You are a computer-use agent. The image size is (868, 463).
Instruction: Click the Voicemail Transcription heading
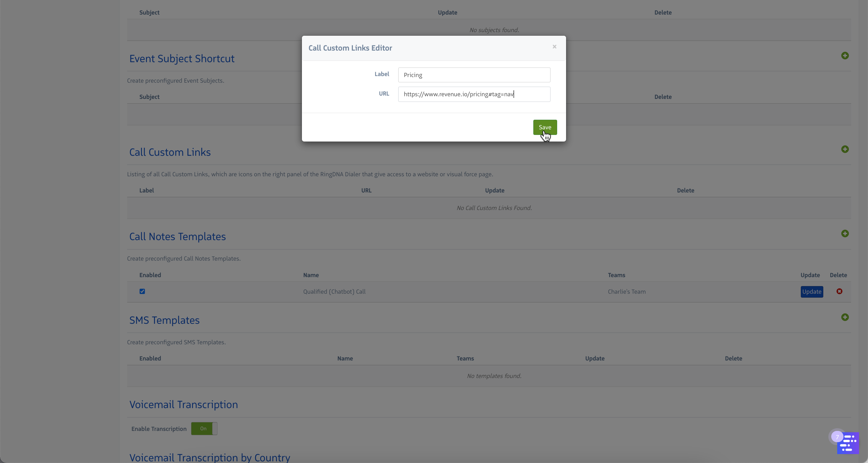pyautogui.click(x=183, y=405)
